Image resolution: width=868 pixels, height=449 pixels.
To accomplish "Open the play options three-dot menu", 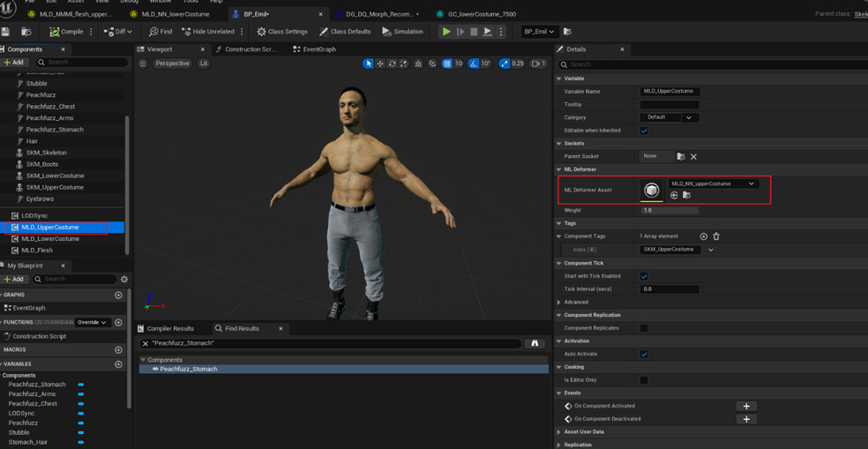I will coord(501,32).
